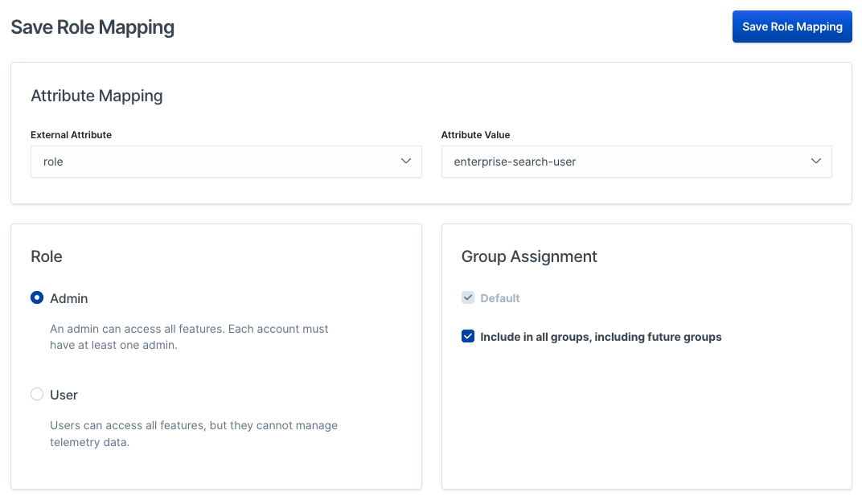Click the Role panel heading
This screenshot has height=504, width=862.
click(47, 256)
